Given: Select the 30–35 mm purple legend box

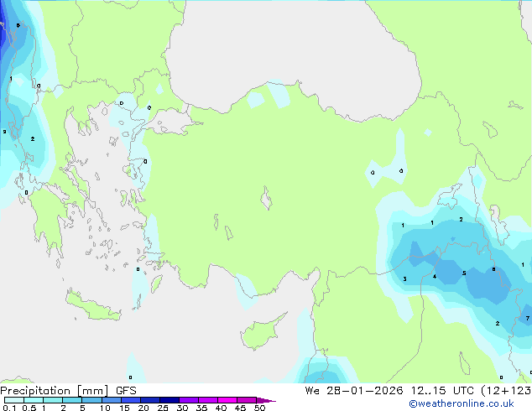Looking at the screenshot, I should (189, 400).
